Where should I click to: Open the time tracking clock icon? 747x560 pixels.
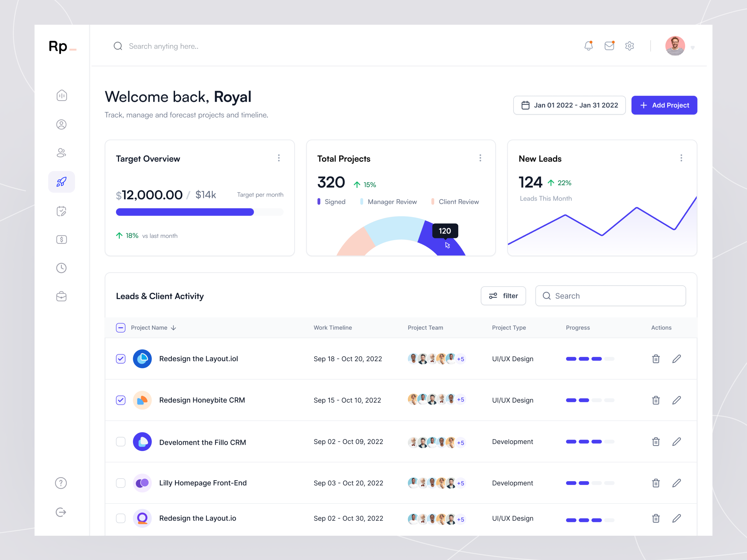point(61,268)
